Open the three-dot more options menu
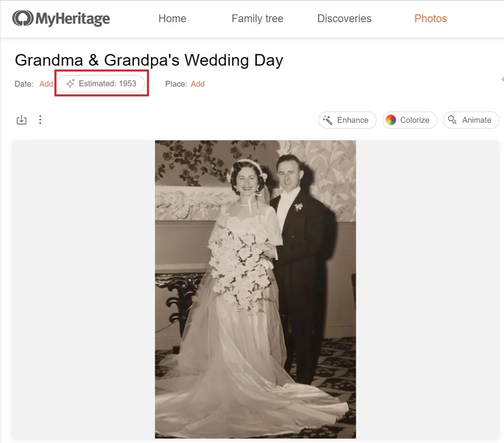The height and width of the screenshot is (443, 504). point(40,120)
